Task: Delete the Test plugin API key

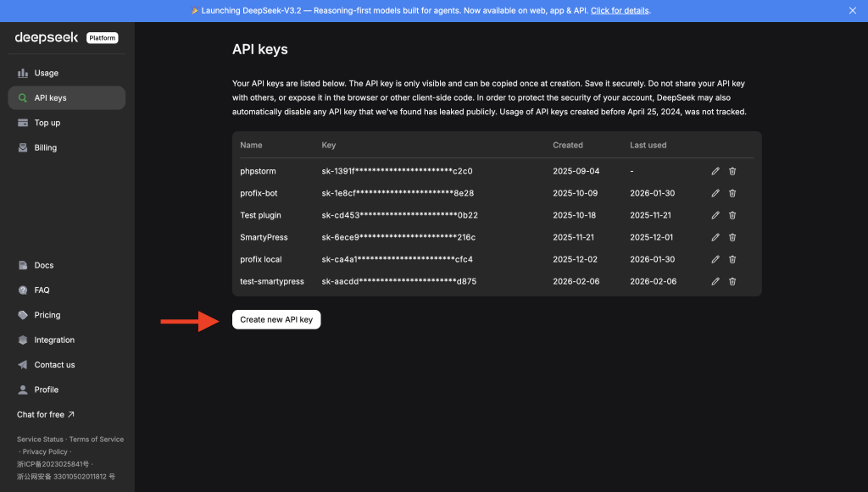Action: tap(732, 215)
